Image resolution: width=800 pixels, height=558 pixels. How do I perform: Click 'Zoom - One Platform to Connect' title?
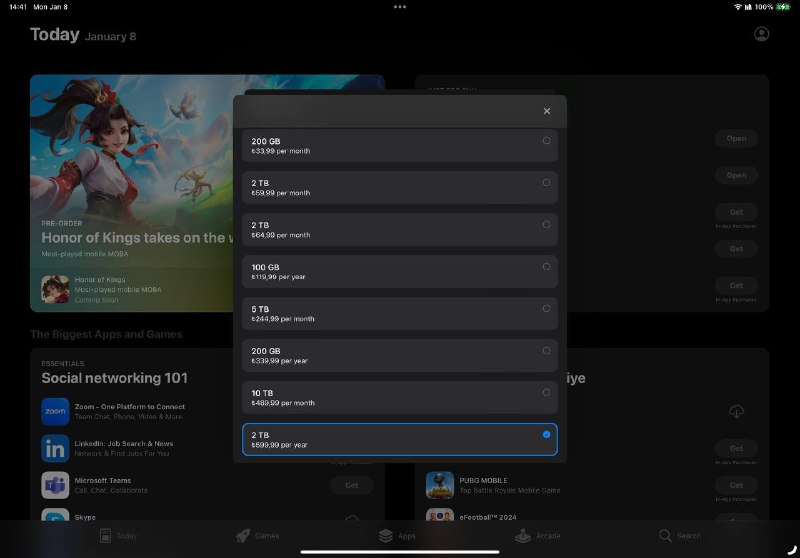pyautogui.click(x=130, y=407)
